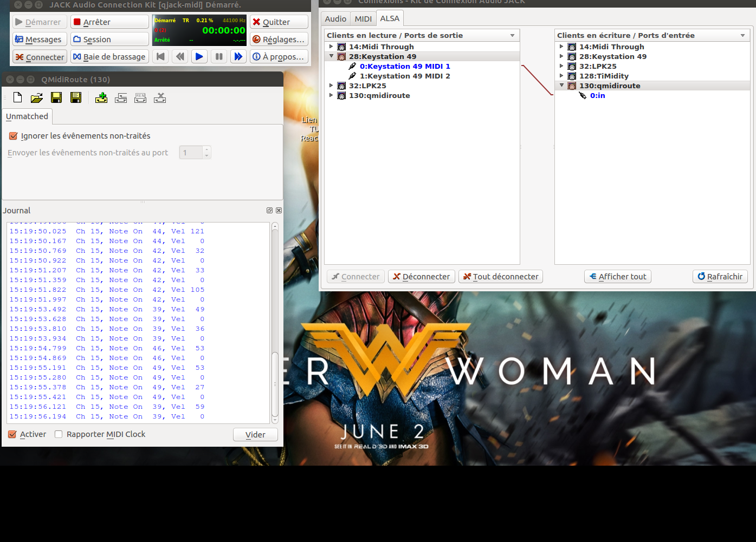Click the 130:qmidiroute client icon in output ports
Screen dimensions: 756x542
click(341, 96)
